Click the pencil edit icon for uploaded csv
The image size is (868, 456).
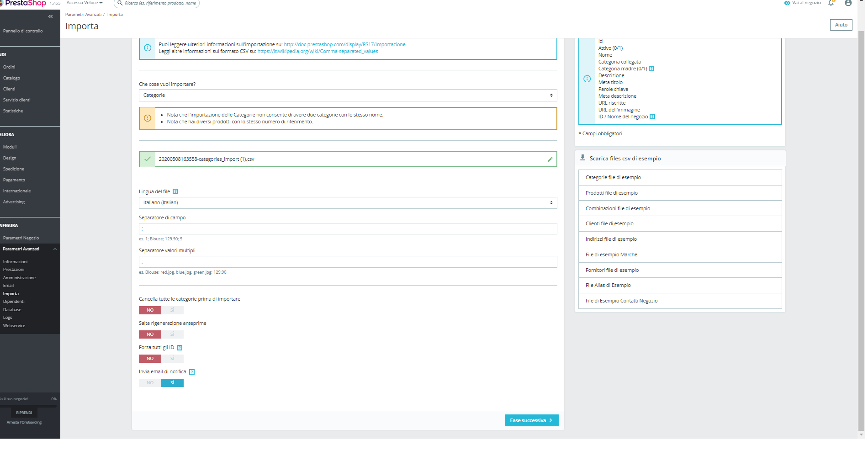(550, 159)
